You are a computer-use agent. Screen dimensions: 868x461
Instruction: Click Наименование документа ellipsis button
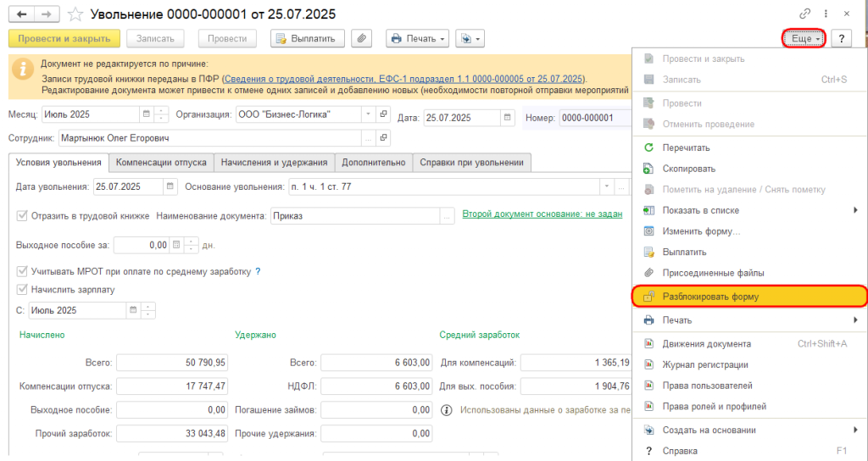pyautogui.click(x=447, y=216)
